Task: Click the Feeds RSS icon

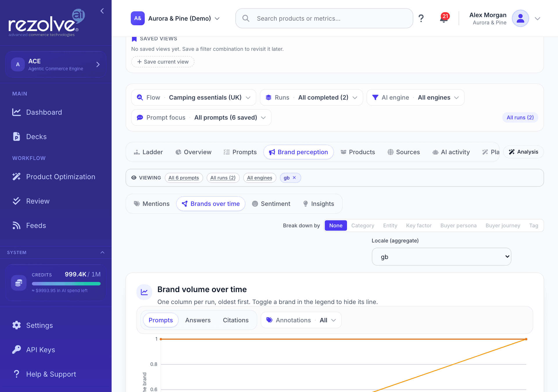Action: pos(17,225)
